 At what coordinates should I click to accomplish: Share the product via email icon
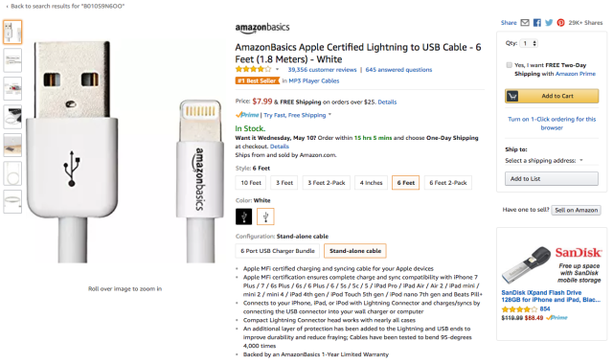tap(525, 23)
